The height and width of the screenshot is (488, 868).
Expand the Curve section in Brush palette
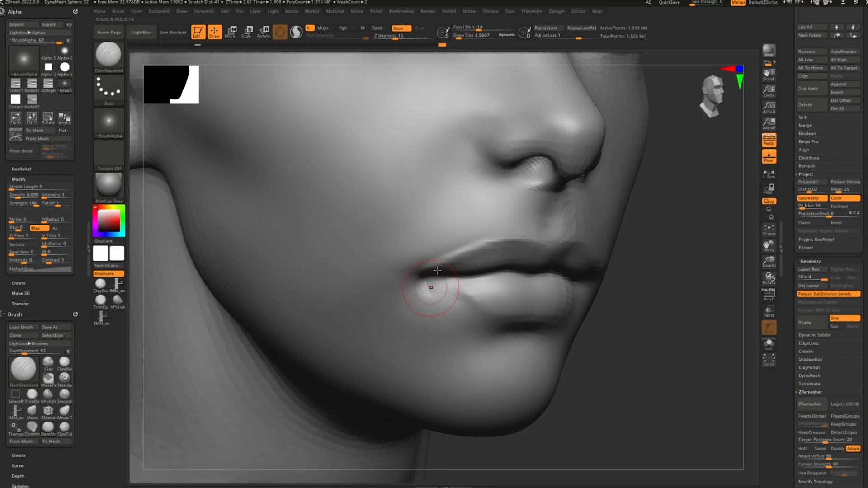(x=18, y=465)
